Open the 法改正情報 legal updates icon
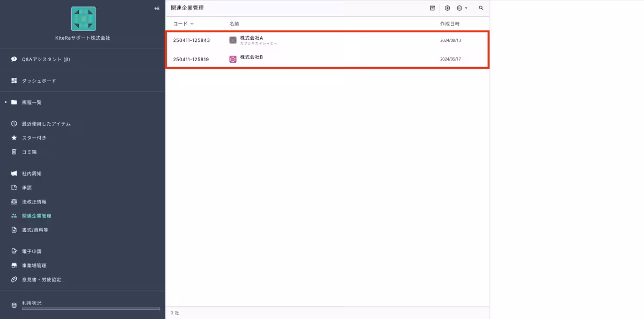 (x=13, y=201)
